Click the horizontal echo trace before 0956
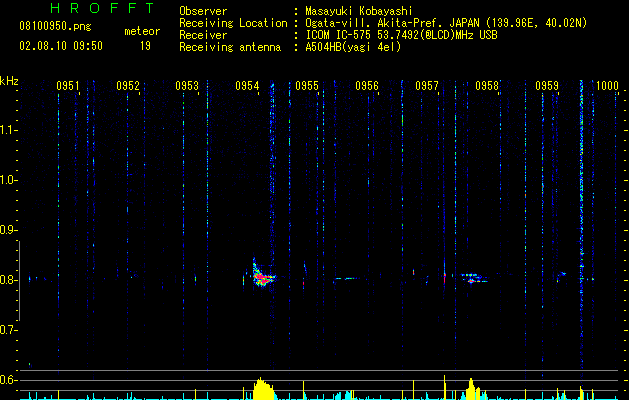The image size is (629, 400). click(x=346, y=278)
